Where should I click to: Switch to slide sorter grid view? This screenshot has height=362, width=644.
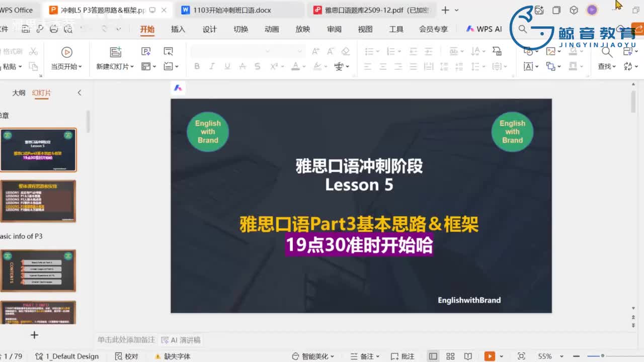[450, 356]
